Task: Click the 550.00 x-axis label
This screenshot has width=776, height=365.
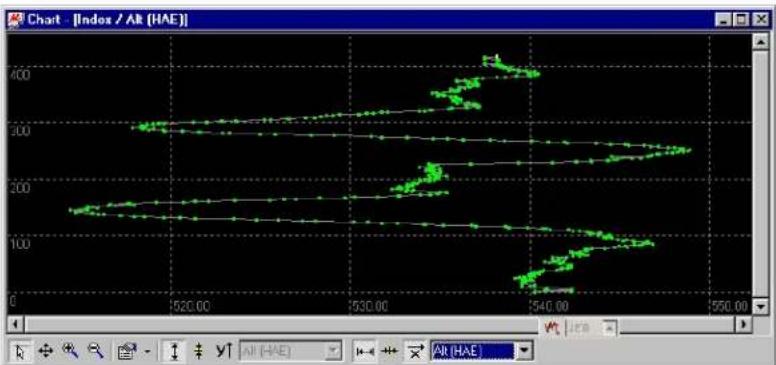Action: 730,307
